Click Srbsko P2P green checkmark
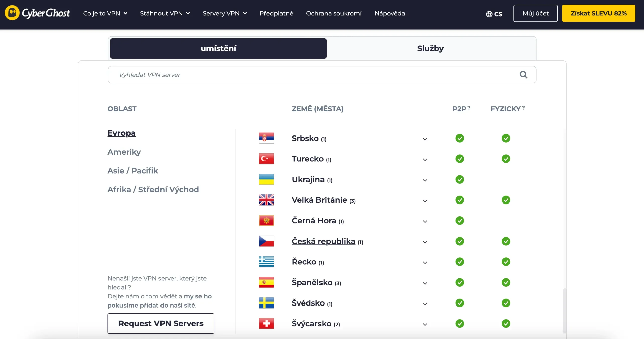644x339 pixels. (459, 138)
